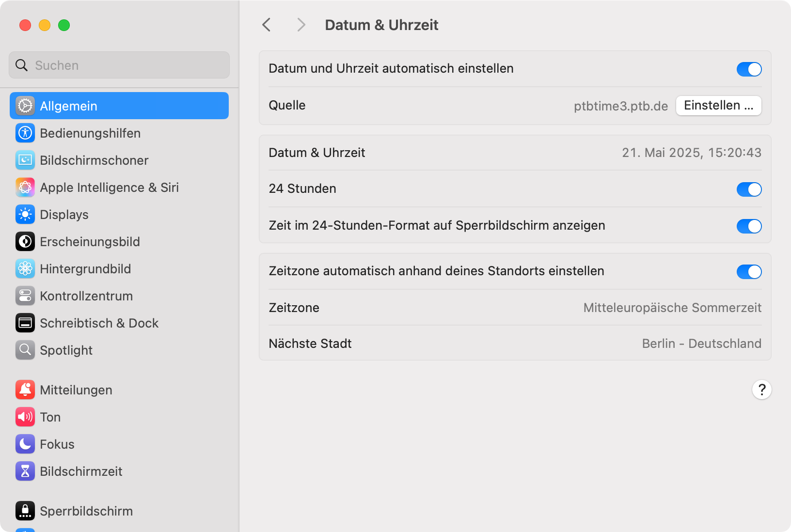Turn off the 24 Stunden switch

tap(749, 189)
